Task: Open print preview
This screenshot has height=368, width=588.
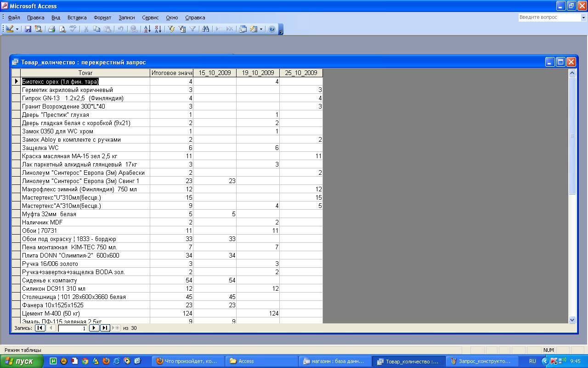Action: coord(62,29)
